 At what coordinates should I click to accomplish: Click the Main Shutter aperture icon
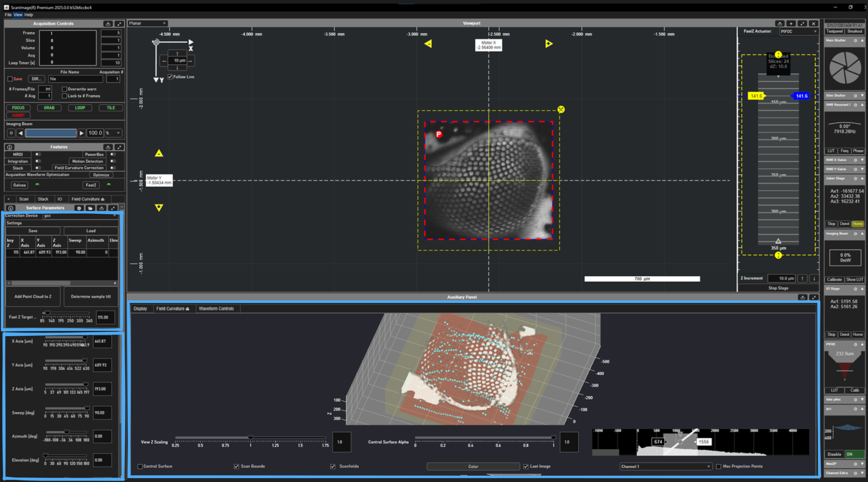pyautogui.click(x=845, y=68)
